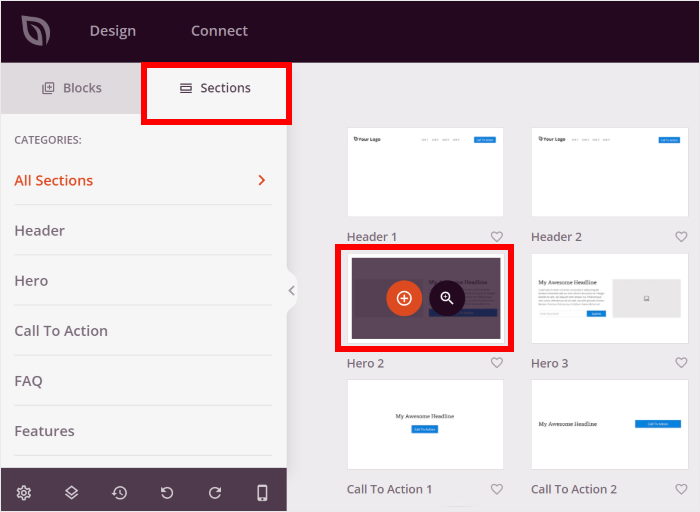Click the Blocks tab plus-square icon

click(x=48, y=88)
